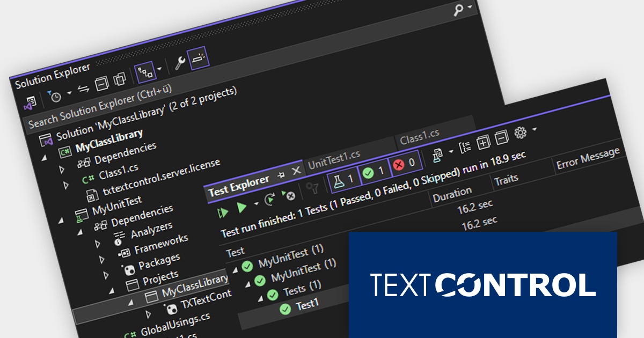This screenshot has width=644, height=338.
Task: Expand the Frameworks node
Action: tap(103, 260)
